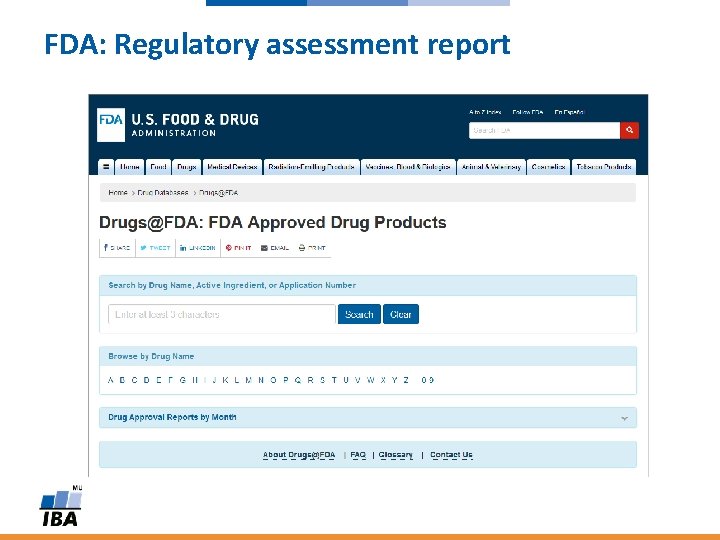Browse drug names starting with N
This screenshot has width=720, height=540.
click(261, 380)
